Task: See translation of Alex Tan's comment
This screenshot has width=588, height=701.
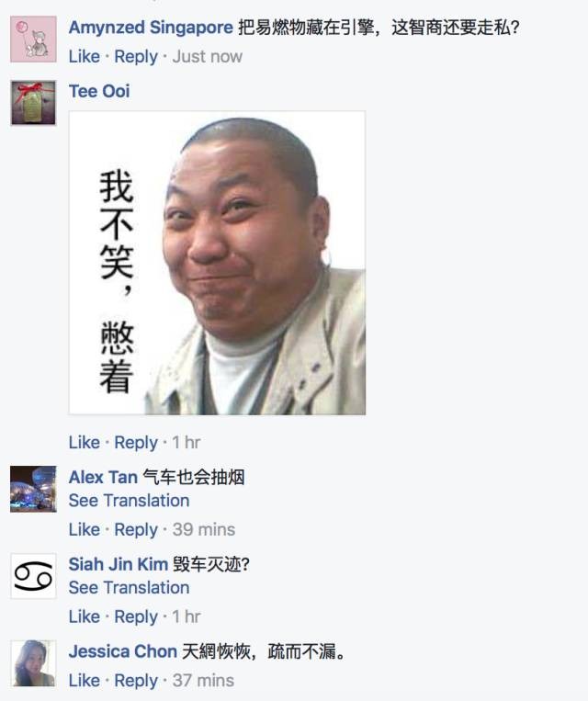Action: coord(129,501)
